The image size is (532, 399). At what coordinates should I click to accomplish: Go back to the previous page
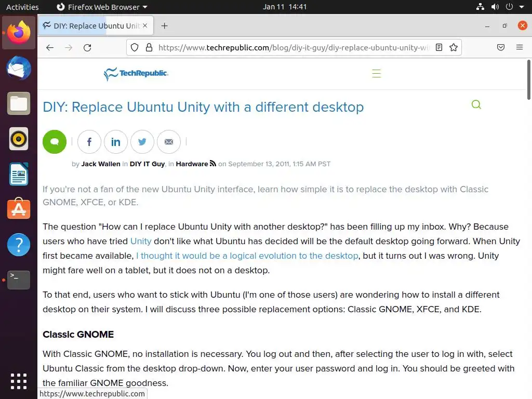click(50, 47)
